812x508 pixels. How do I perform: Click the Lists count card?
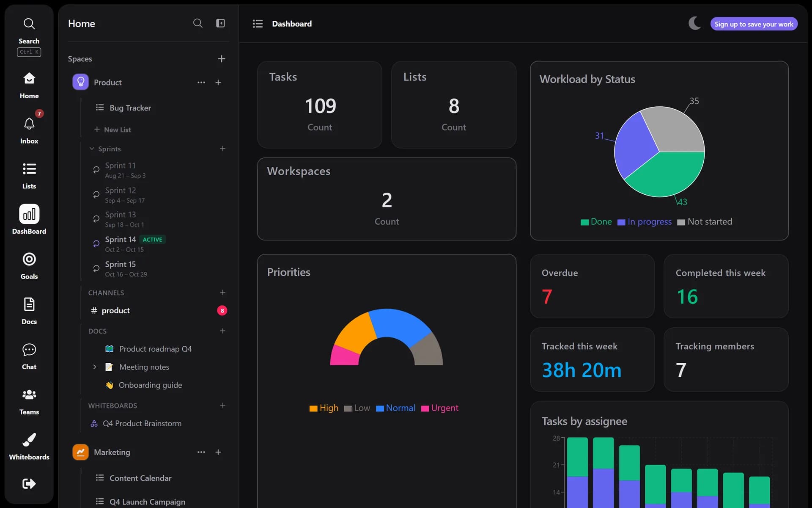454,105
